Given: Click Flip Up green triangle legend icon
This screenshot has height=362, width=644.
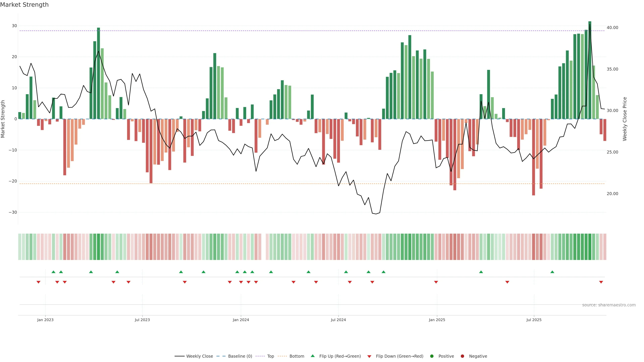Looking at the screenshot, I should tap(312, 356).
